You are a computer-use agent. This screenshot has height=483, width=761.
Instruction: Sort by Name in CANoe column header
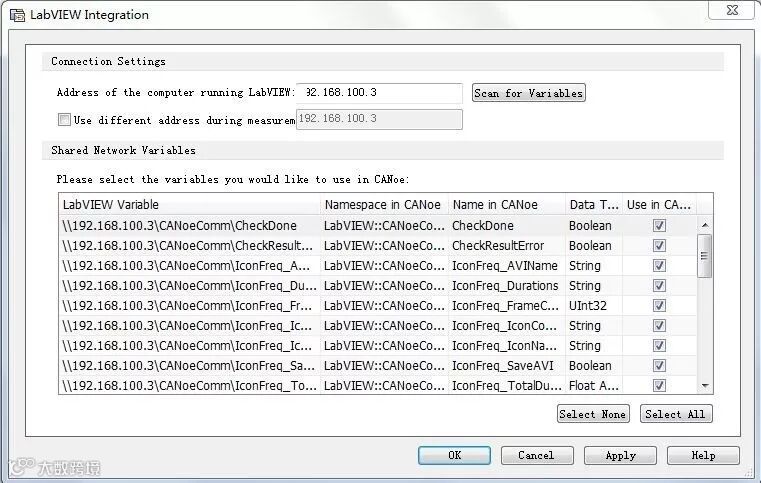[x=507, y=204]
